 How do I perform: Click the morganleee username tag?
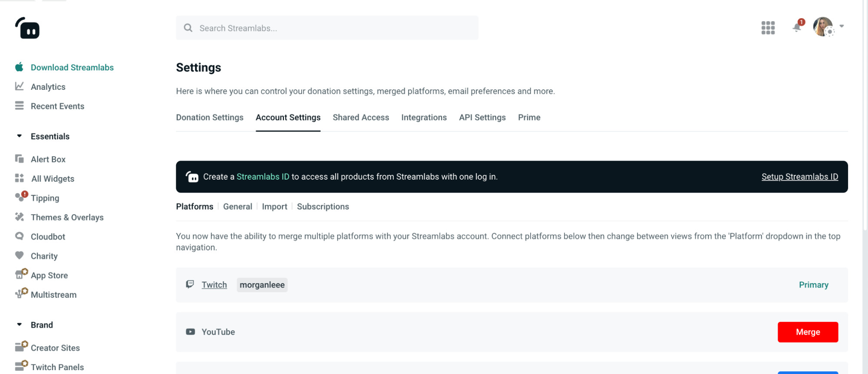(x=262, y=285)
